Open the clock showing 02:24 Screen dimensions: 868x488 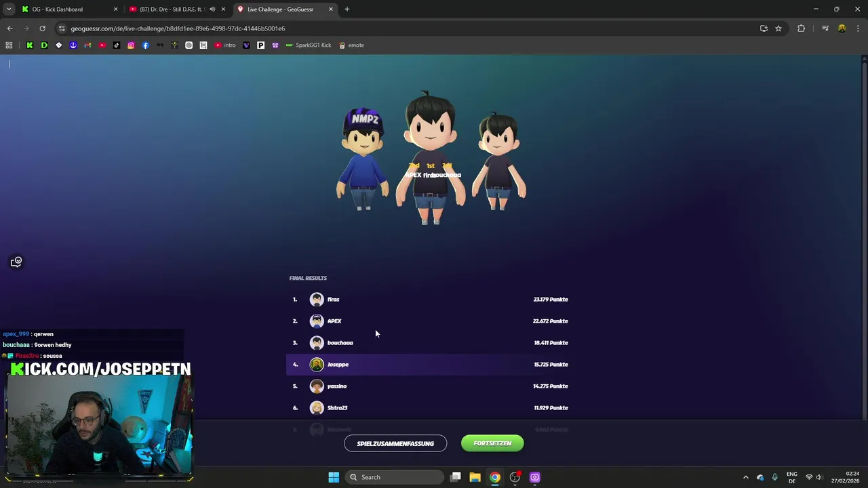point(845,477)
